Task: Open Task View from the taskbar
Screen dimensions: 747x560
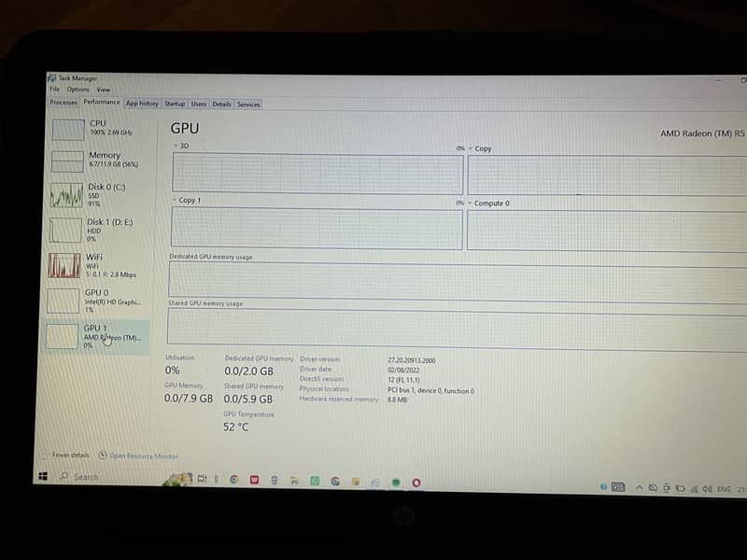Action: click(202, 479)
